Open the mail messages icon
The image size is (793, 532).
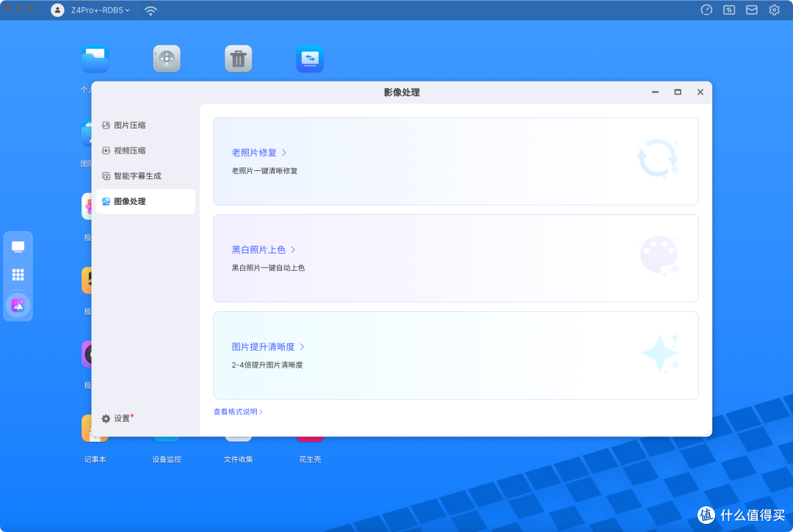752,10
